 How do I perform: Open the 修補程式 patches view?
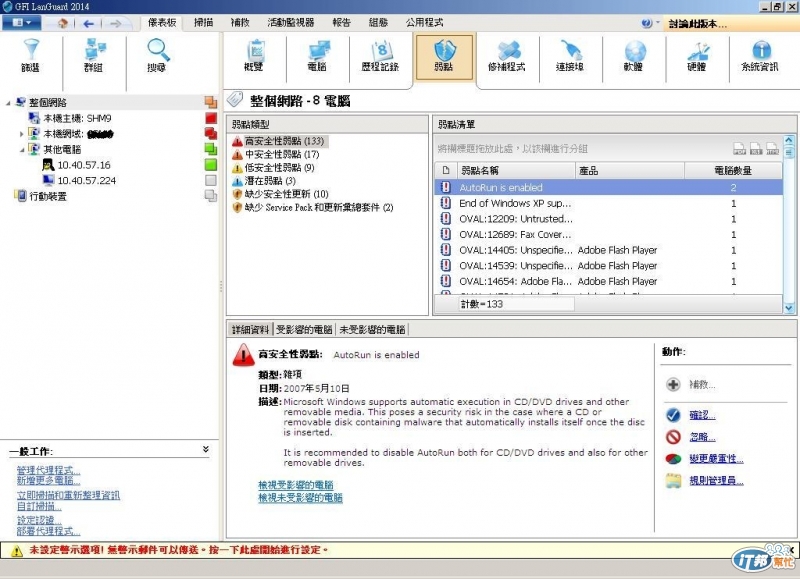507,56
